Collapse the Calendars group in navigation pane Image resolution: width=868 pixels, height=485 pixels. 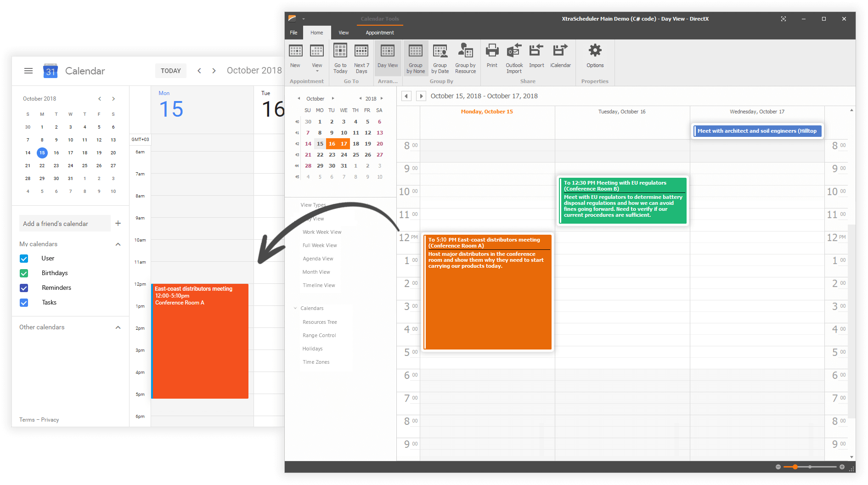pyautogui.click(x=295, y=308)
